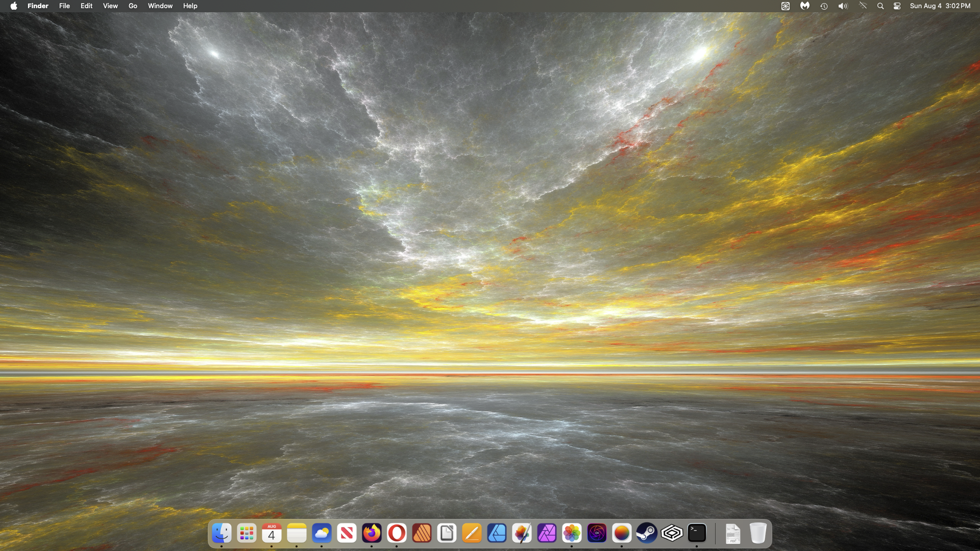Open the Photos app in dock

[572, 533]
